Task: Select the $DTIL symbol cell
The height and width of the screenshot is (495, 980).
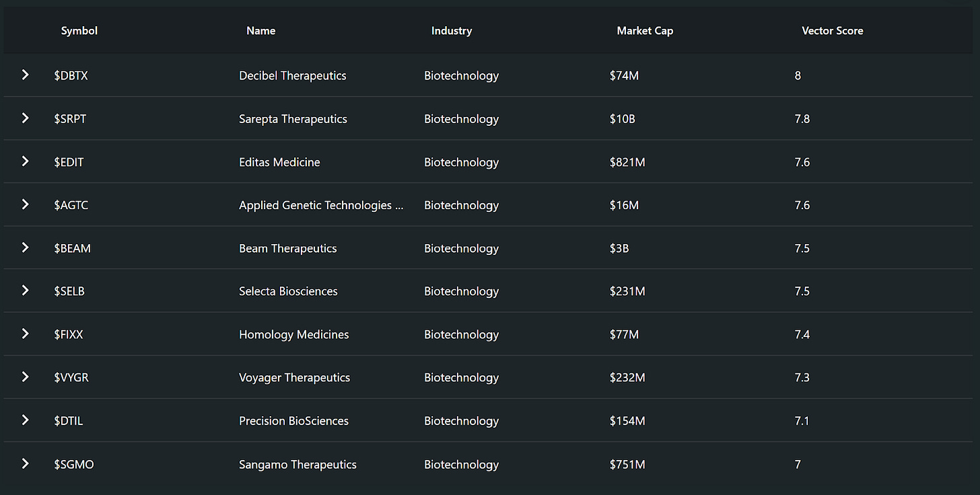Action: (69, 421)
